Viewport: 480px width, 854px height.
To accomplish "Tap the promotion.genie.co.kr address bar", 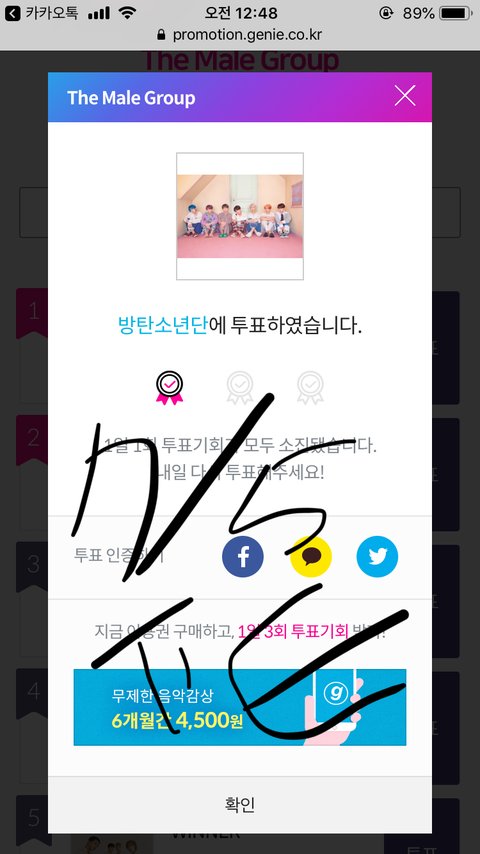I will [240, 35].
